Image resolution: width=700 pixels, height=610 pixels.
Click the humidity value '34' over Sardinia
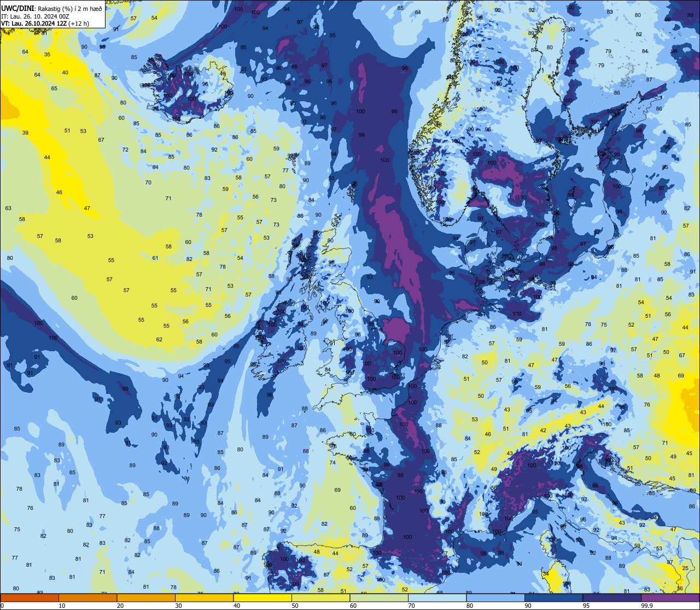point(546,573)
